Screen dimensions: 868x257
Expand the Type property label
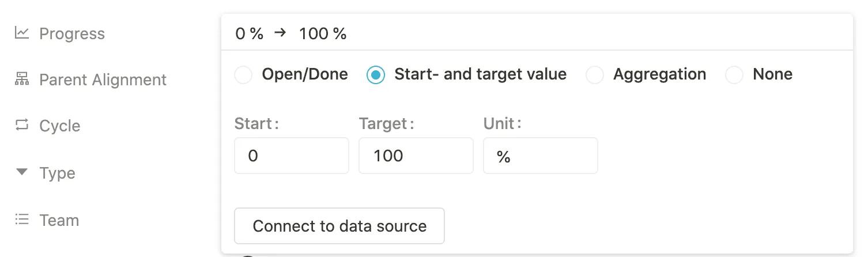(x=57, y=173)
